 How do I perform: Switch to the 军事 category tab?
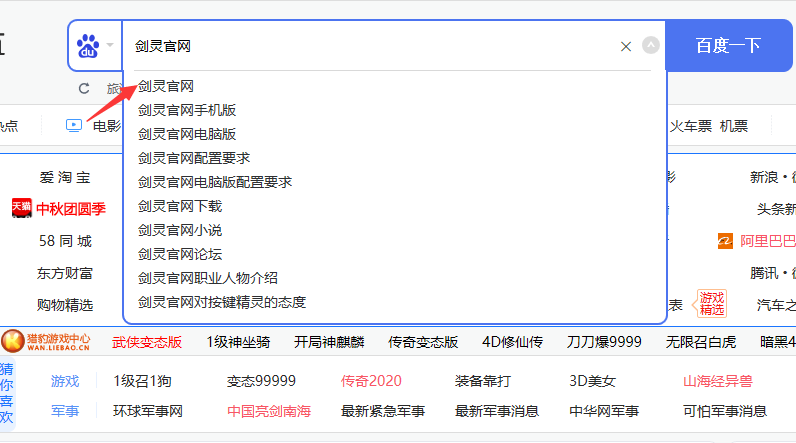(x=65, y=410)
